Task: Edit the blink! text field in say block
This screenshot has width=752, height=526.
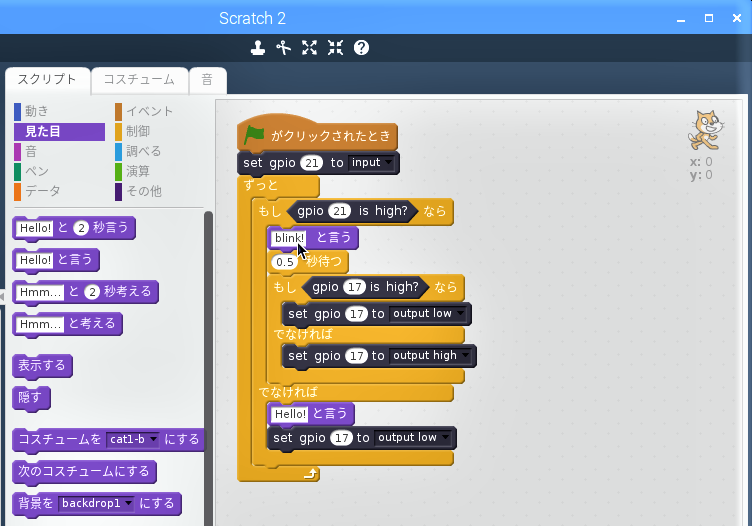Action: coord(289,238)
